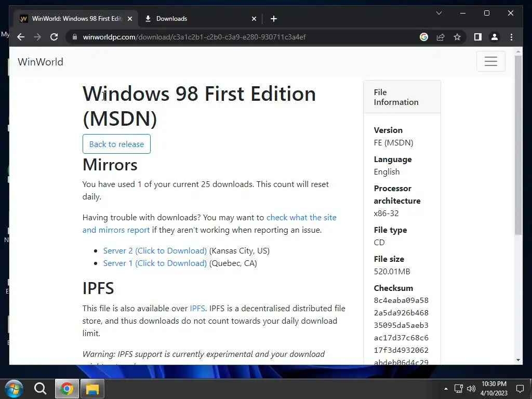Image resolution: width=532 pixels, height=399 pixels.
Task: Open the Windows Start button
Action: [14, 389]
